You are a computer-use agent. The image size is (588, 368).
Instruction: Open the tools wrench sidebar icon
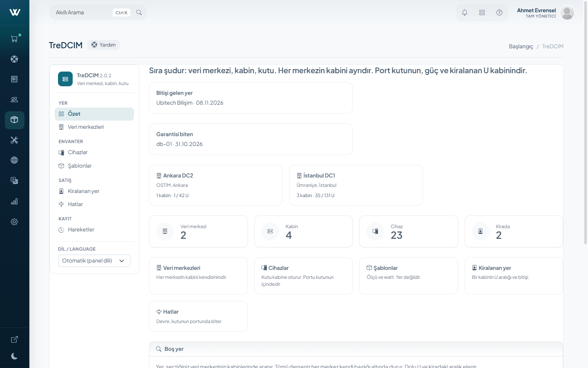coord(14,140)
